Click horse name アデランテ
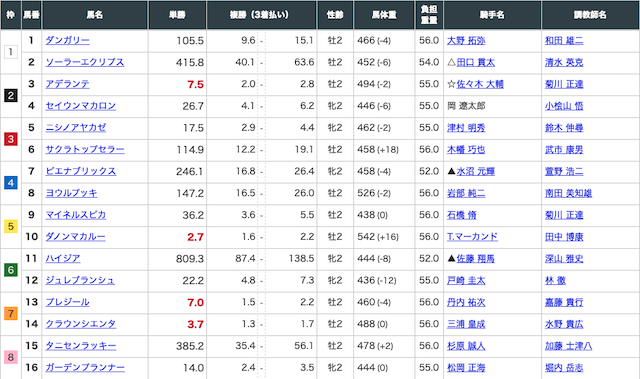The width and height of the screenshot is (640, 379). [67, 84]
